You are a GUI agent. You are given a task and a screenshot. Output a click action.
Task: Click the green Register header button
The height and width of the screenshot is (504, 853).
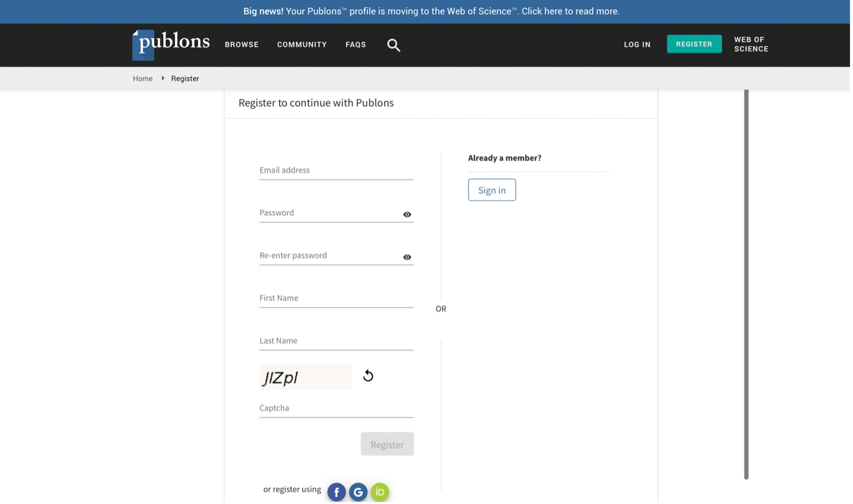[x=695, y=44]
